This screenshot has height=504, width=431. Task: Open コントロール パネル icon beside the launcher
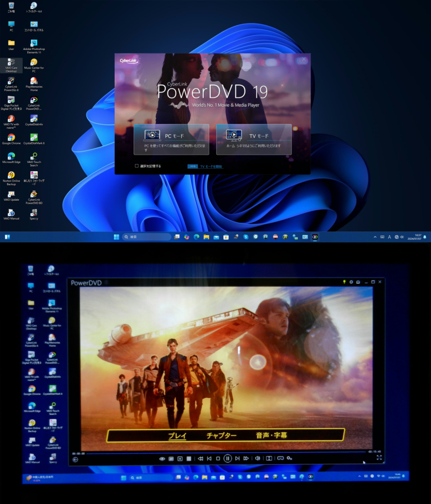34,26
